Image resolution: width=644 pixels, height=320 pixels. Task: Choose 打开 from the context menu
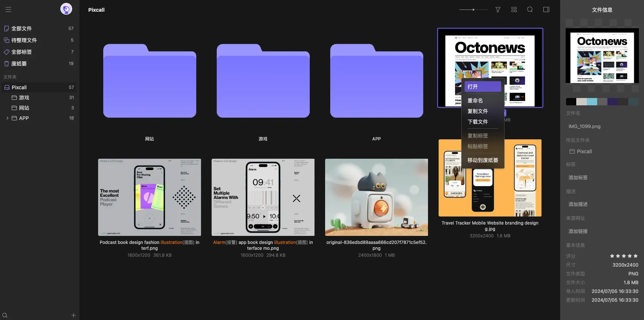tap(483, 87)
